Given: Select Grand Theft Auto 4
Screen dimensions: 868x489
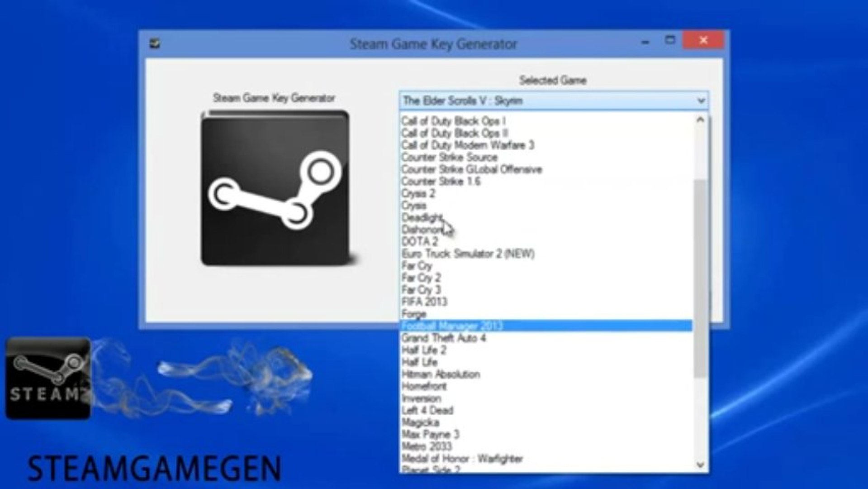Looking at the screenshot, I should pyautogui.click(x=444, y=338).
